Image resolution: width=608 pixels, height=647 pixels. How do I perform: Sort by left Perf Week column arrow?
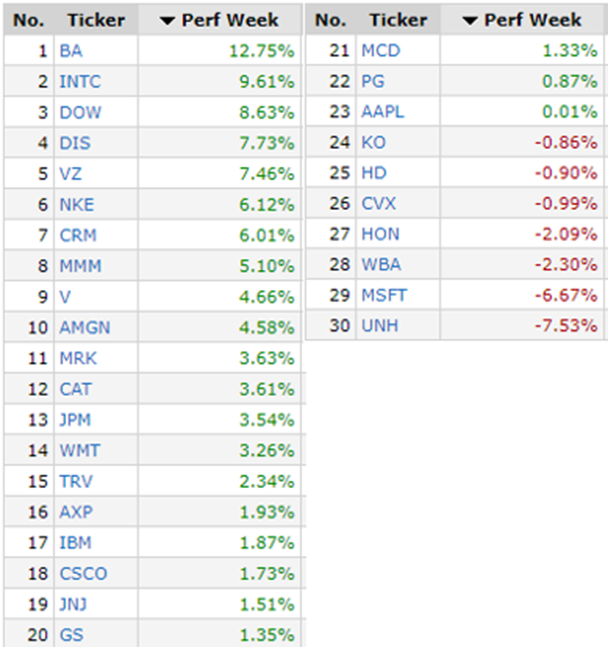pyautogui.click(x=167, y=20)
